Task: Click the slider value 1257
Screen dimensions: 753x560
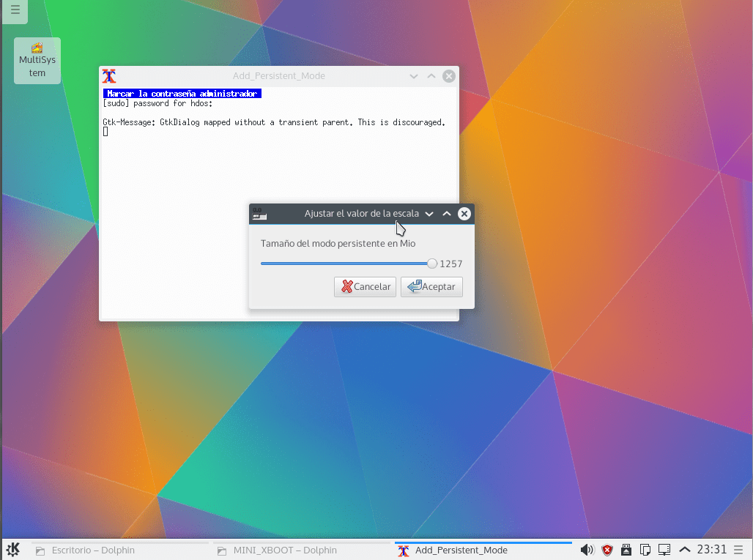Action: pos(451,264)
